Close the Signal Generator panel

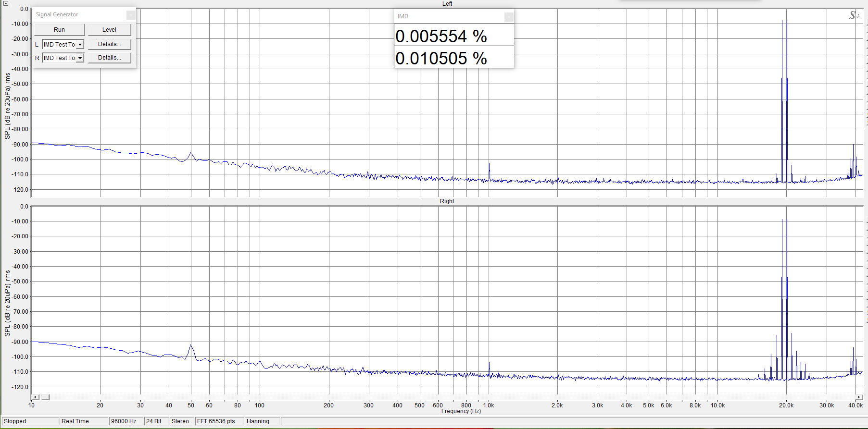pos(130,15)
